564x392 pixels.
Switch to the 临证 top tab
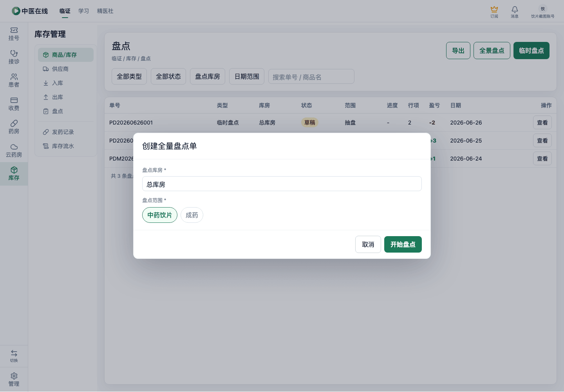click(65, 11)
